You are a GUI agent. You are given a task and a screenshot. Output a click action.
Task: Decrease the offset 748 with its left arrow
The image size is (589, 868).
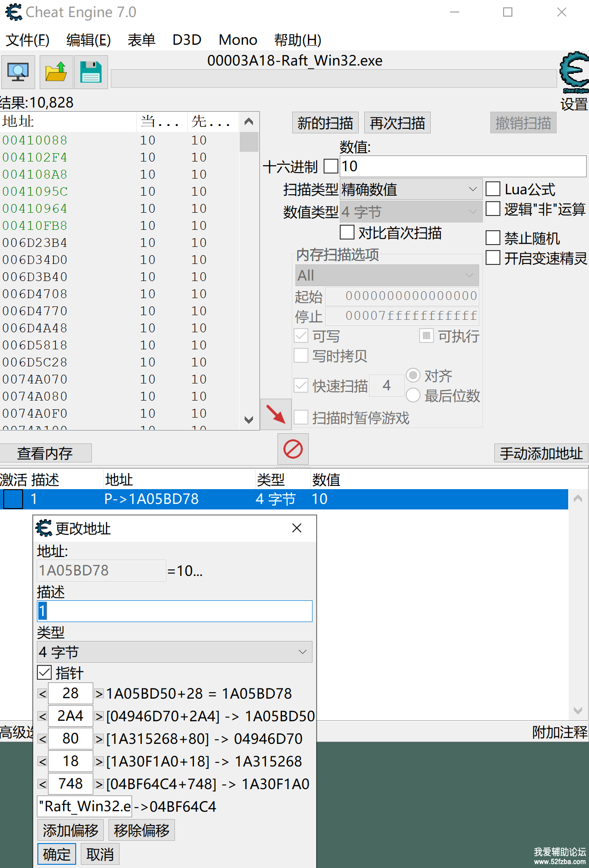[42, 784]
